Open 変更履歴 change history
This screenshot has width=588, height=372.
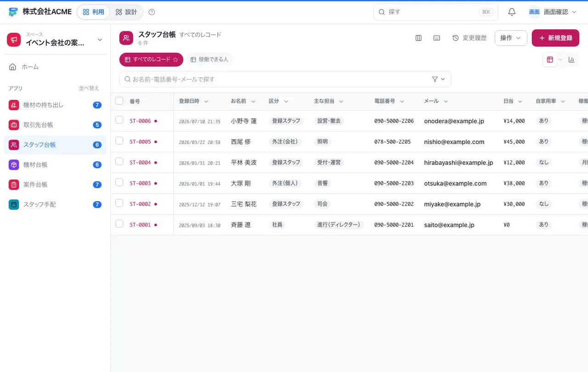469,38
